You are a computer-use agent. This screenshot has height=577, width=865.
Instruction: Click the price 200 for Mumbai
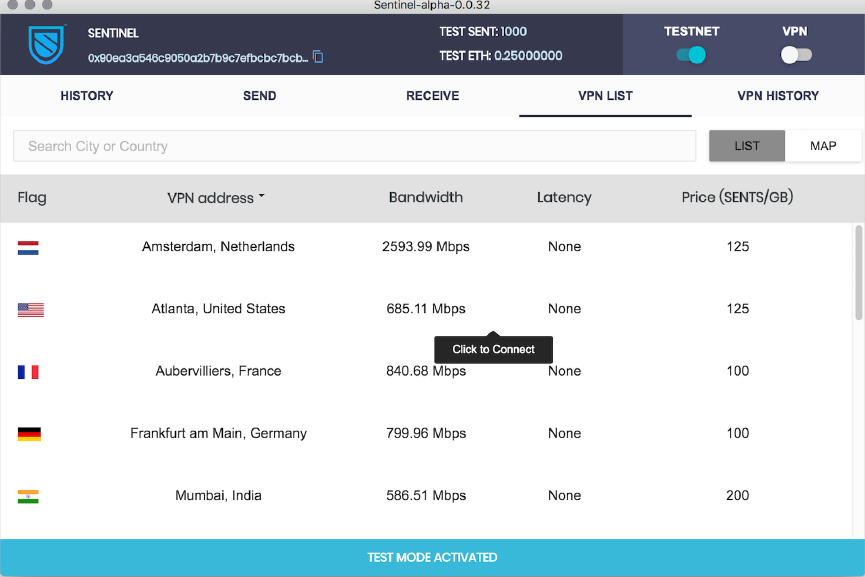(x=737, y=495)
